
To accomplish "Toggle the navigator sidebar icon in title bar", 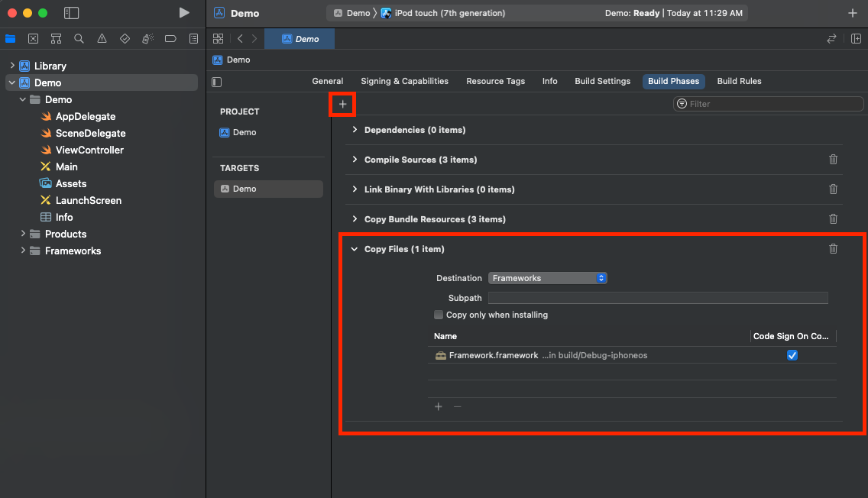I will 71,13.
